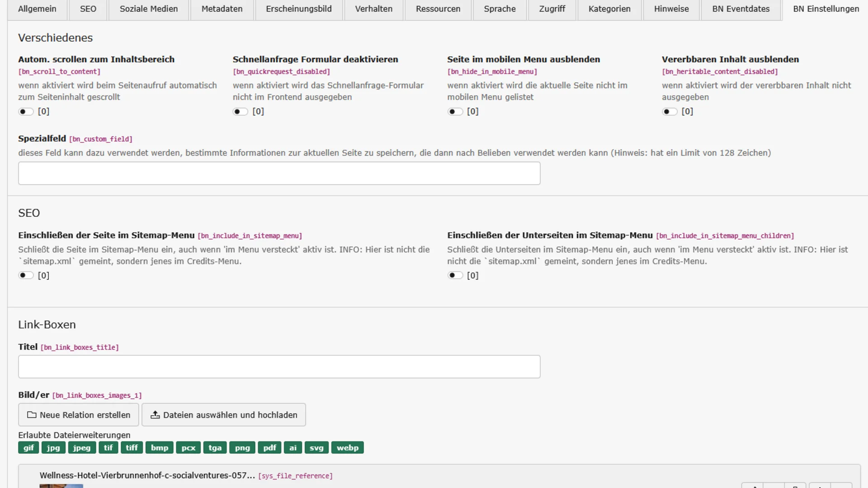Image resolution: width=868 pixels, height=488 pixels.
Task: Click the bmp extension badge
Action: point(160,448)
